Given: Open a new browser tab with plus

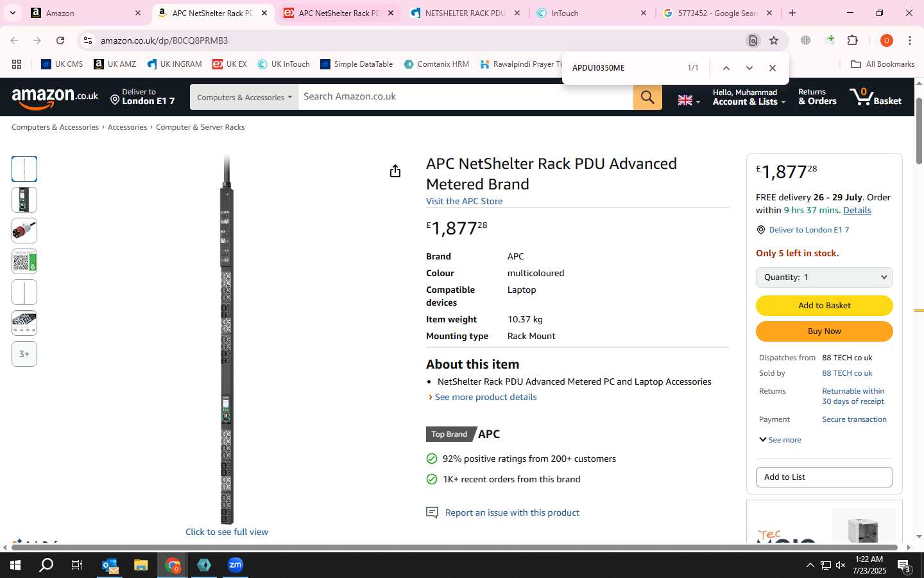Looking at the screenshot, I should tap(792, 13).
